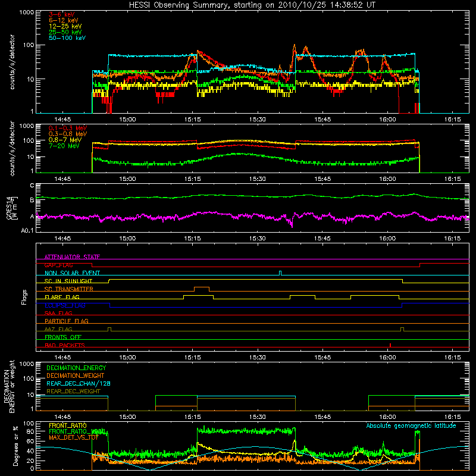
Task: Click the AAZ_FLAG pulse near 16:03
Action: coord(402,329)
